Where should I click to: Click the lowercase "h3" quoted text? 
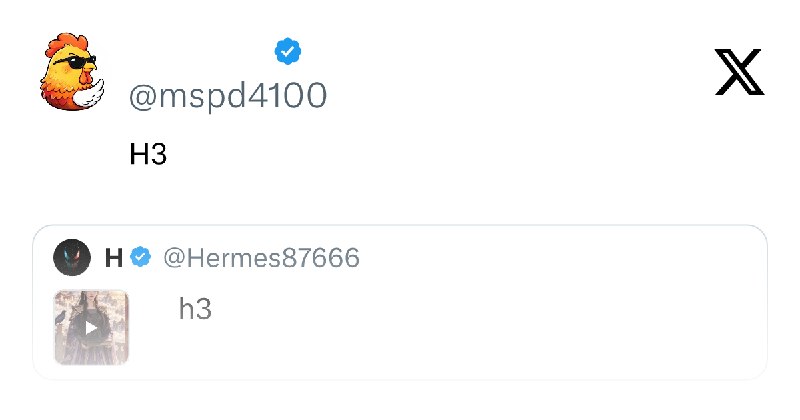point(195,308)
